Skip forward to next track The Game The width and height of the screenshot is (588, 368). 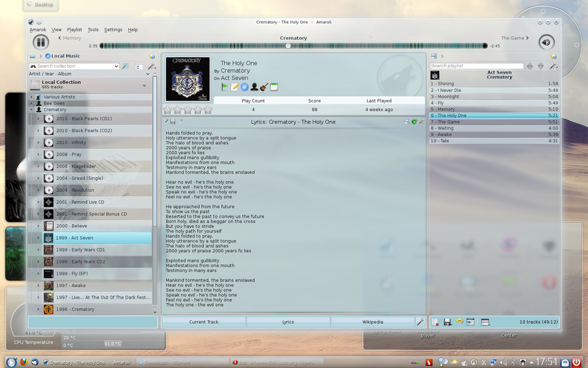(515, 38)
